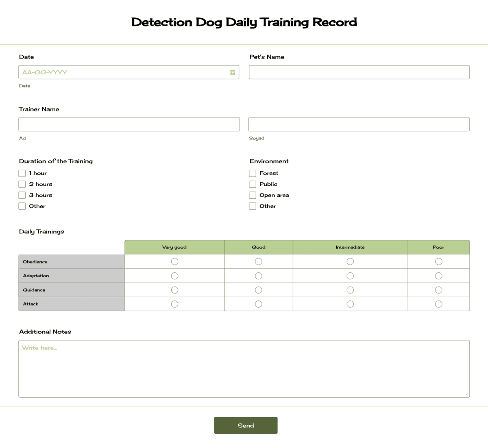Rate Guidance as Intermediate

tap(350, 290)
